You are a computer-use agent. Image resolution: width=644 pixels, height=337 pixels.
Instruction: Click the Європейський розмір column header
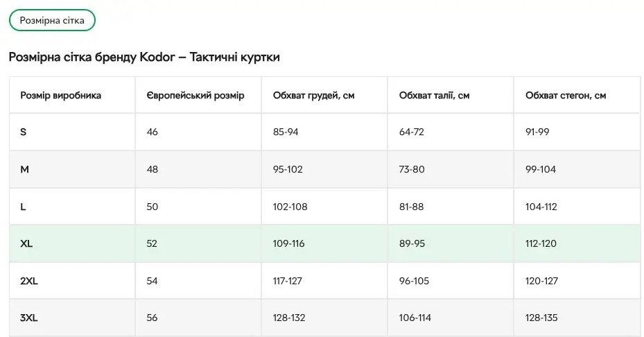pyautogui.click(x=195, y=95)
